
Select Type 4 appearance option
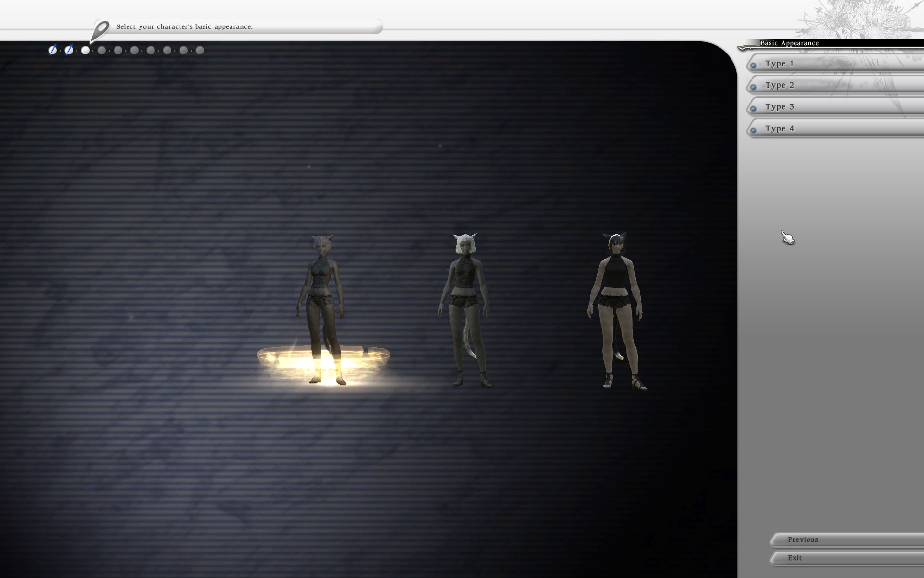click(835, 129)
